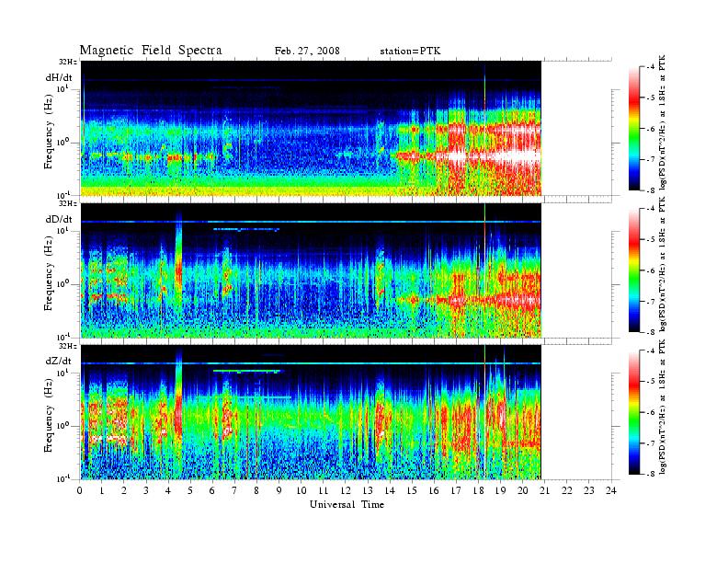Click the -8 value on the dH/dt color scale
Viewport: 728px width, 563px height.
pos(651,190)
